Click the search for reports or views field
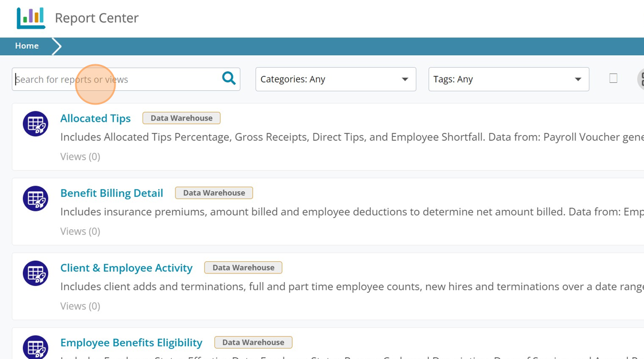Image resolution: width=644 pixels, height=359 pixels. tap(115, 79)
